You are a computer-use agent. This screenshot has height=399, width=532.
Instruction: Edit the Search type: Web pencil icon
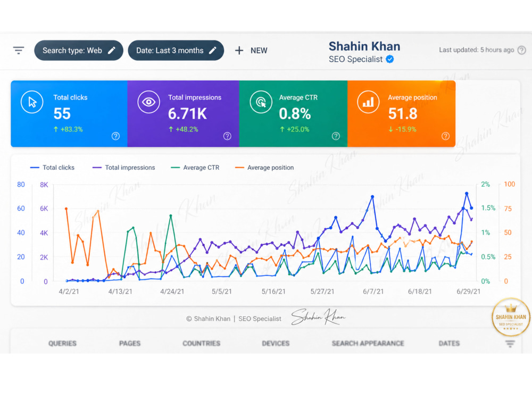pos(112,51)
